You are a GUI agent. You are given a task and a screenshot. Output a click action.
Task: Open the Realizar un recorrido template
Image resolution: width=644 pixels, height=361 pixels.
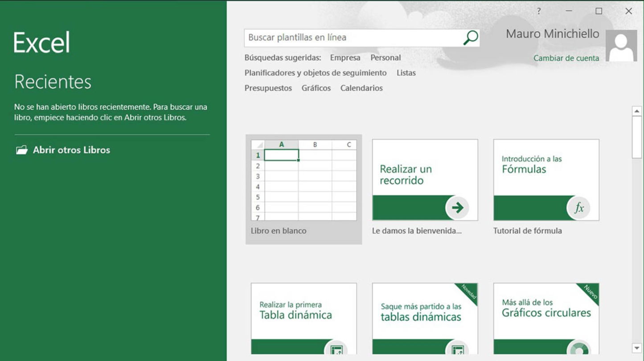425,180
